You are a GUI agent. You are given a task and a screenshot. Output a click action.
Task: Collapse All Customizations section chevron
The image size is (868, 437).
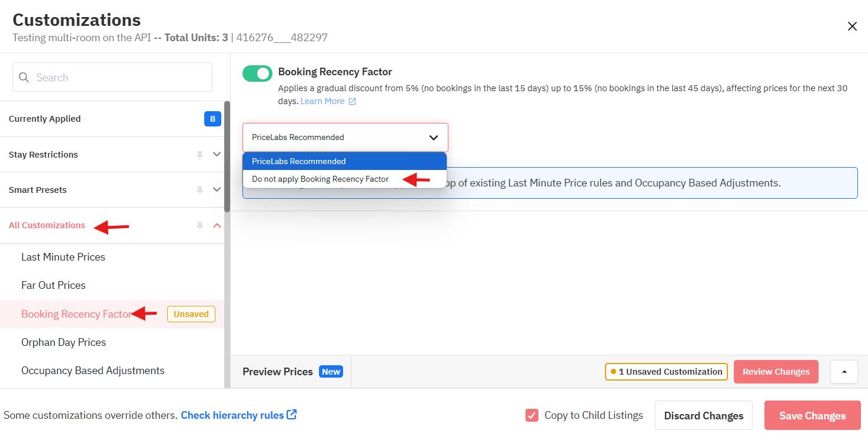point(217,225)
